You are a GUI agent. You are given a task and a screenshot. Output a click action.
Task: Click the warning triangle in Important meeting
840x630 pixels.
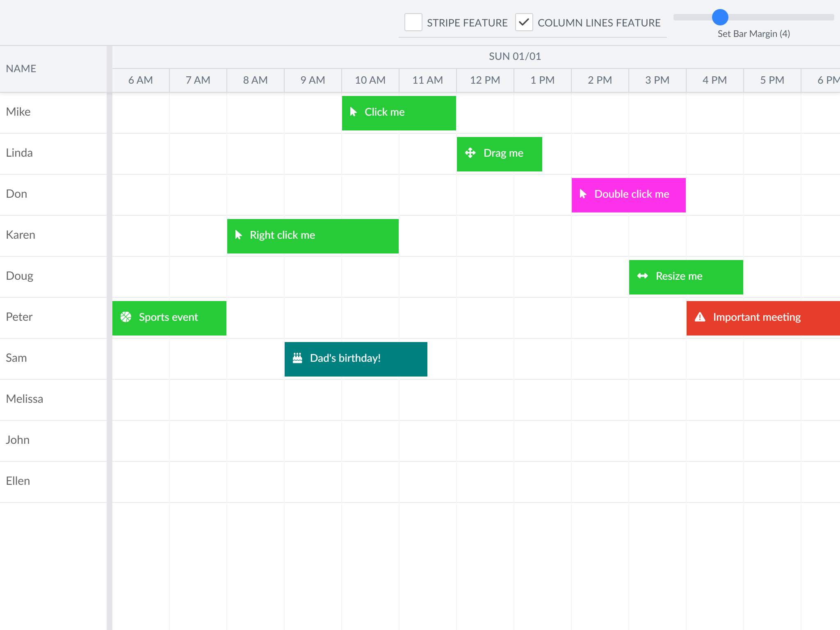tap(700, 317)
